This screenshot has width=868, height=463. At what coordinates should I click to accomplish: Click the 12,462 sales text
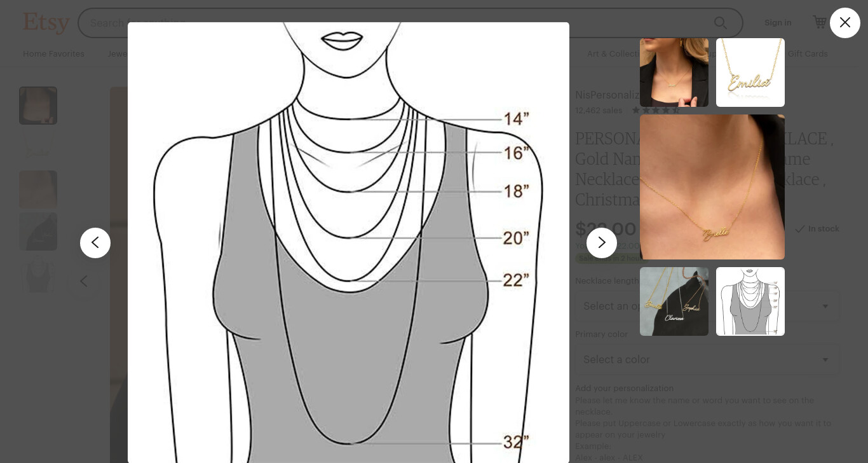coord(599,110)
